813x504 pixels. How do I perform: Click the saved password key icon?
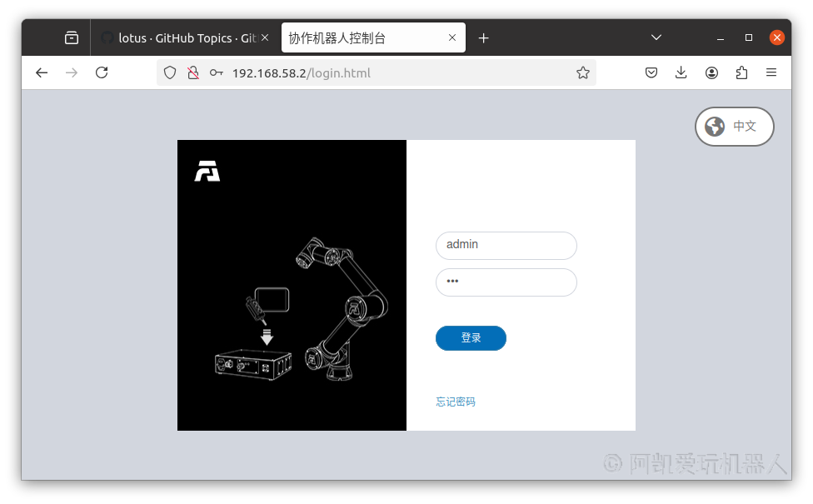click(216, 72)
